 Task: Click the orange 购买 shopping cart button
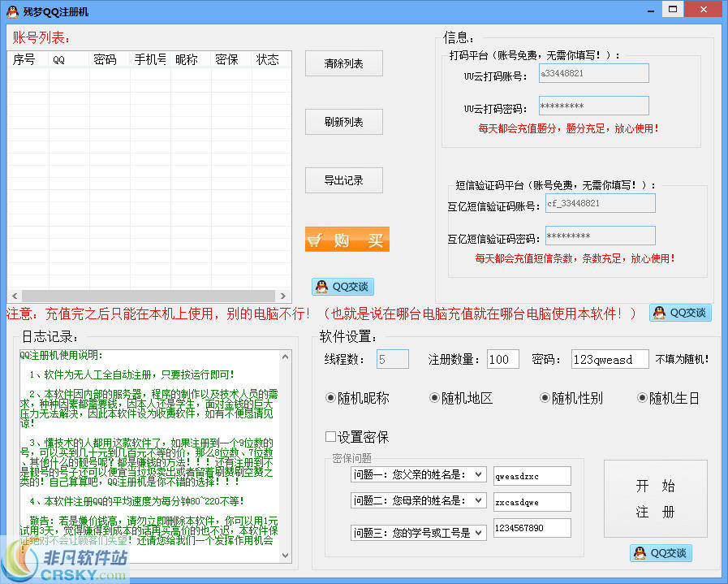point(347,240)
